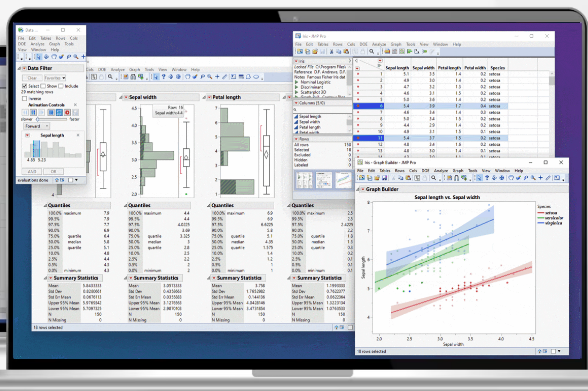Open the Analyze menu in Graph Builder window
Viewport: 588px width, 391px height.
(x=441, y=171)
